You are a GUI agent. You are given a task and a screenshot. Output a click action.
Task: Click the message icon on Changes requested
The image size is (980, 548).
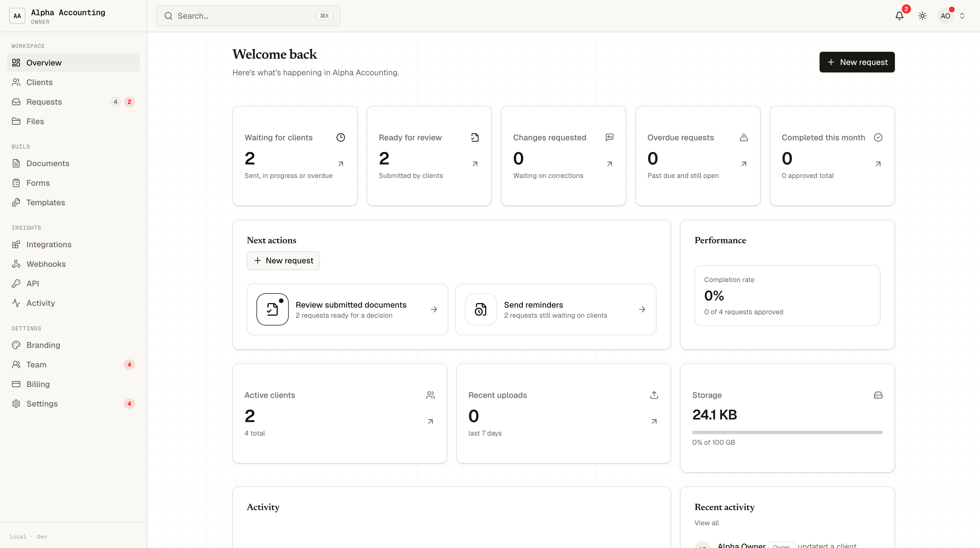pos(609,137)
